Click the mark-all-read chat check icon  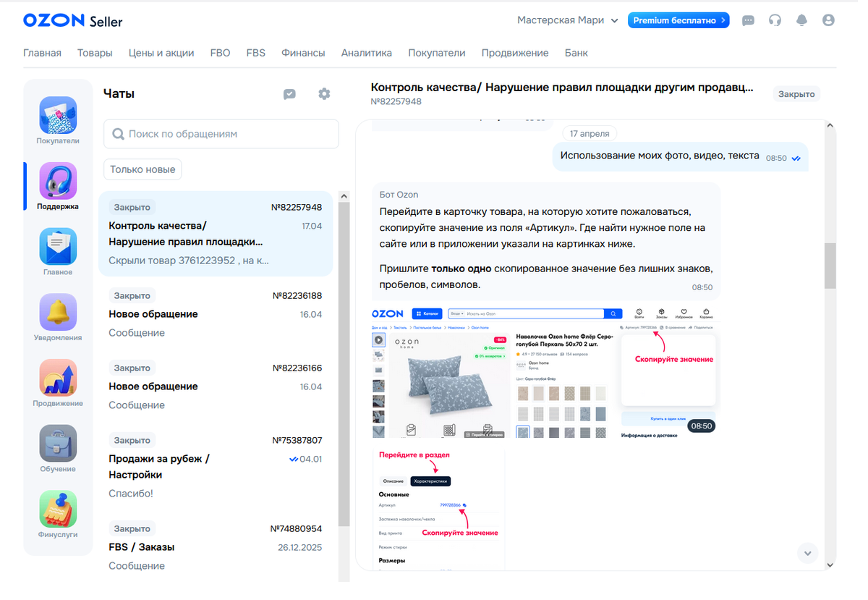(289, 94)
